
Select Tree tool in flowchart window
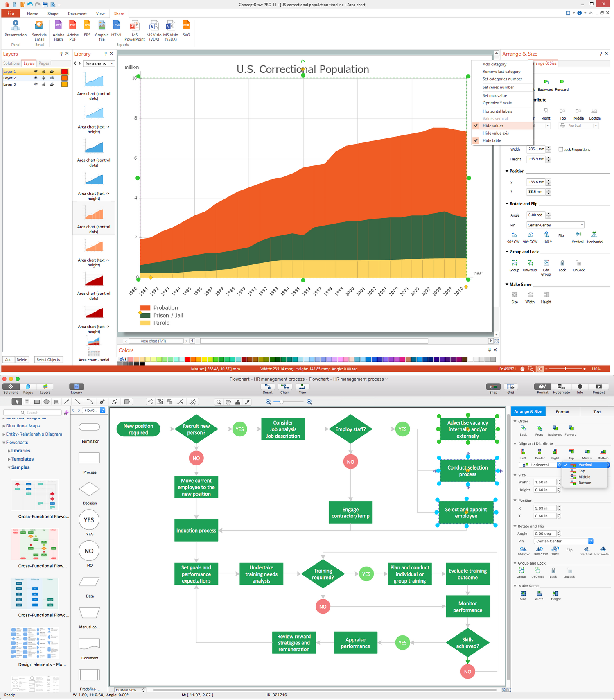click(302, 386)
